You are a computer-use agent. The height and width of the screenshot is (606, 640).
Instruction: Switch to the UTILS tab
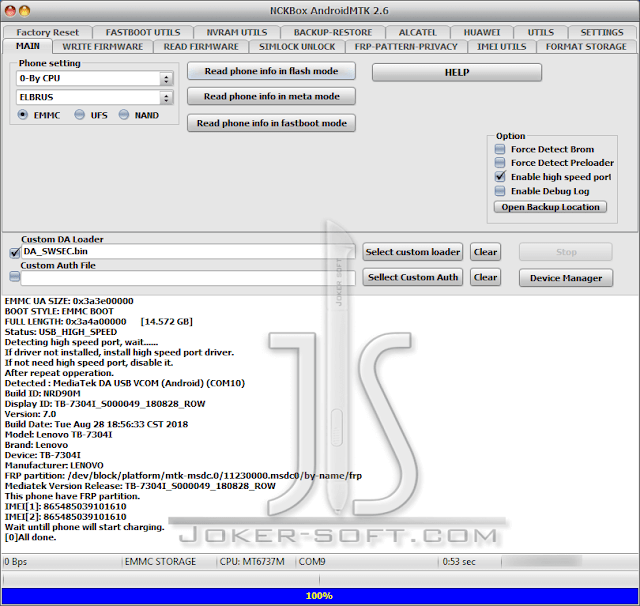click(540, 32)
